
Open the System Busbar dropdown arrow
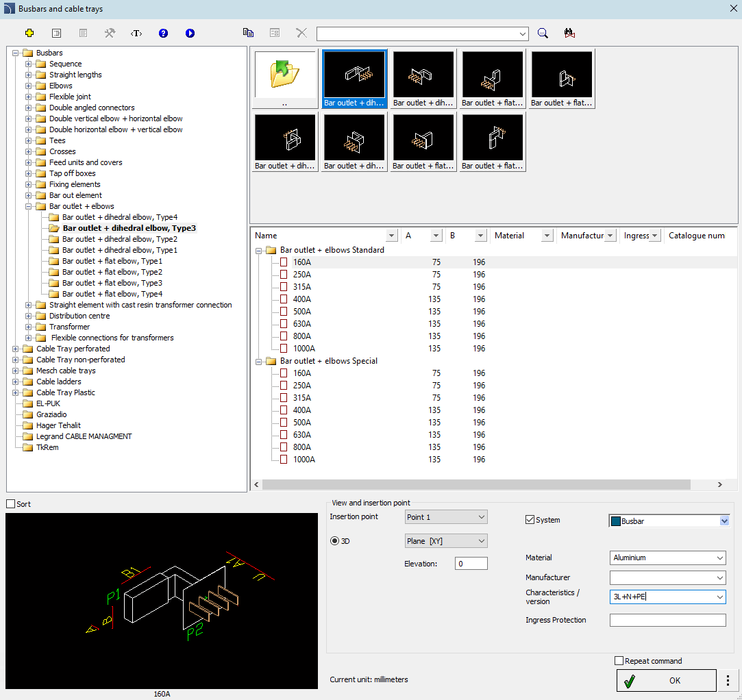pos(724,521)
